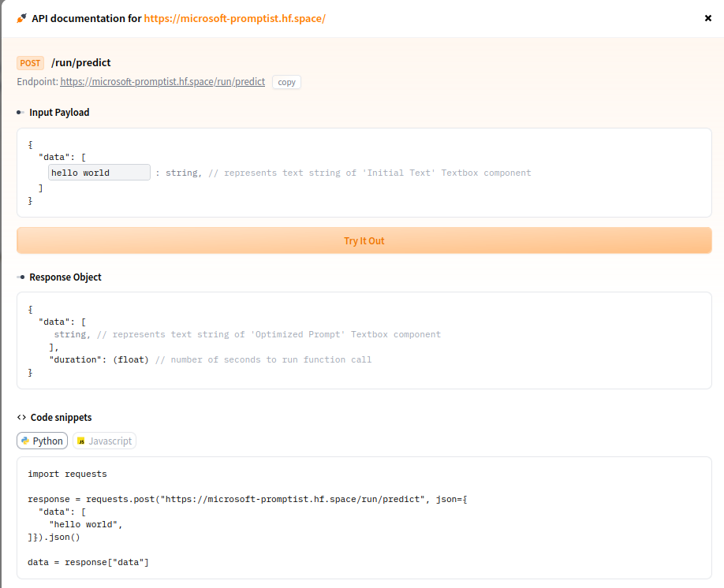Screen dimensions: 724x588
Task: Click the Input Payload heading text
Action: tap(59, 113)
